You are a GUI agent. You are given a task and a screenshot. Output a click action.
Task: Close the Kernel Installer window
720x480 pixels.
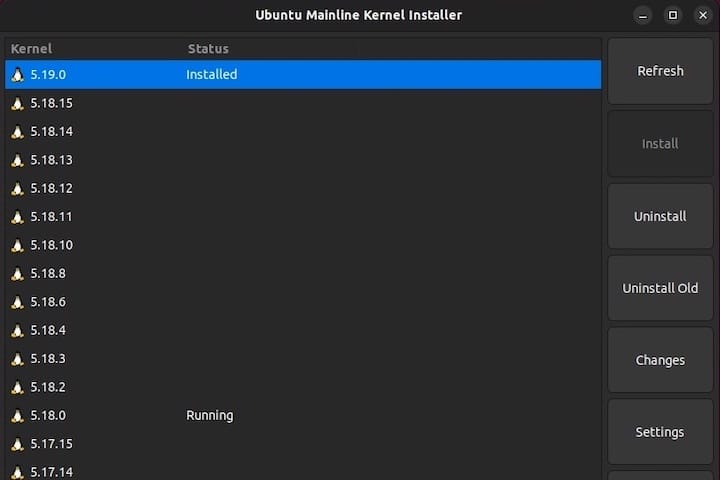[x=703, y=16]
